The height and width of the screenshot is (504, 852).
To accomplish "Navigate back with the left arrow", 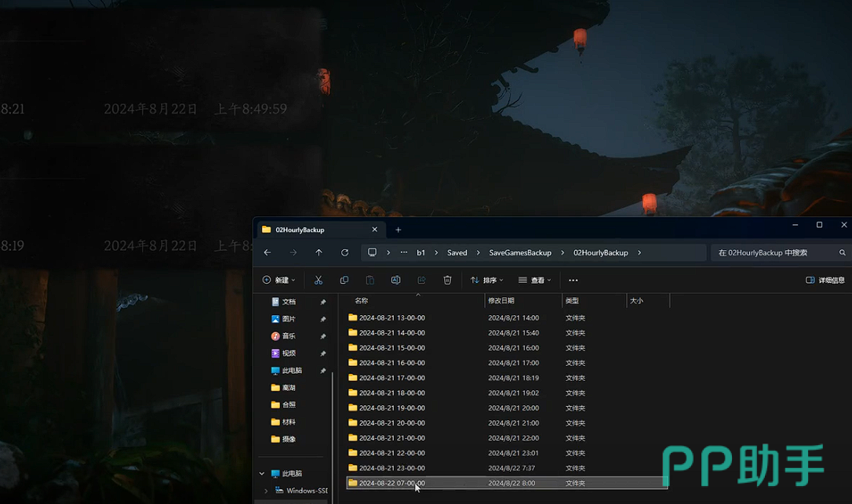I will point(268,252).
